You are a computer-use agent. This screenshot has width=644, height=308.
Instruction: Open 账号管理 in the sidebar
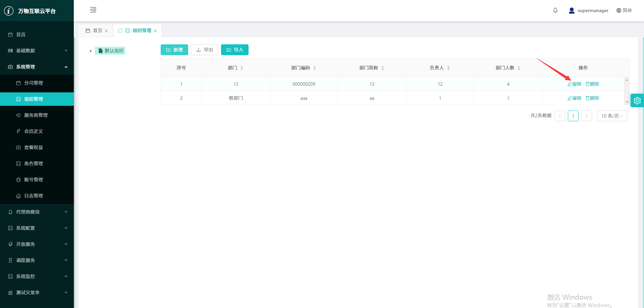click(37, 180)
